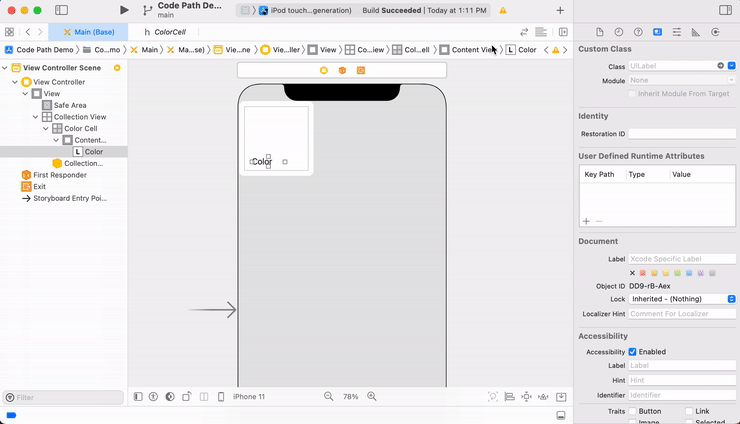Select Content View in the jump bar
Screen dimensions: 740x424
coord(468,50)
